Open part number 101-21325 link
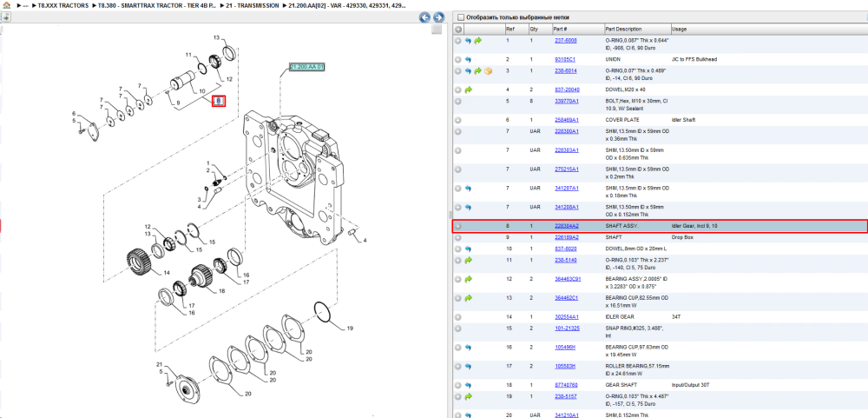Screen dimensions: 868x418 click(x=568, y=328)
